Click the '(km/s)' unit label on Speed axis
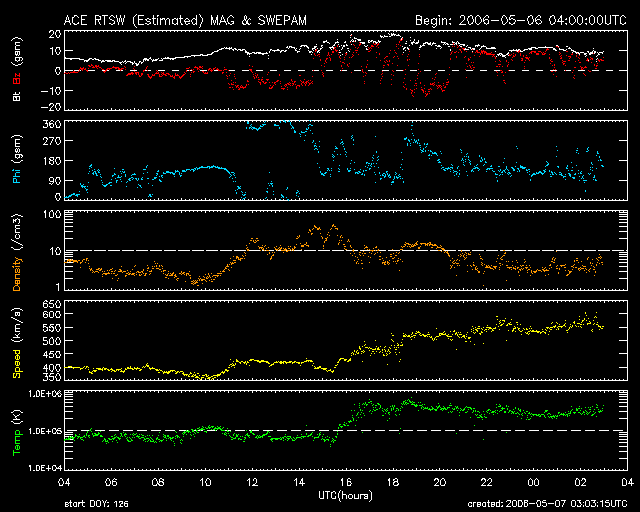Viewport: 640px width, 512px height. [17, 326]
